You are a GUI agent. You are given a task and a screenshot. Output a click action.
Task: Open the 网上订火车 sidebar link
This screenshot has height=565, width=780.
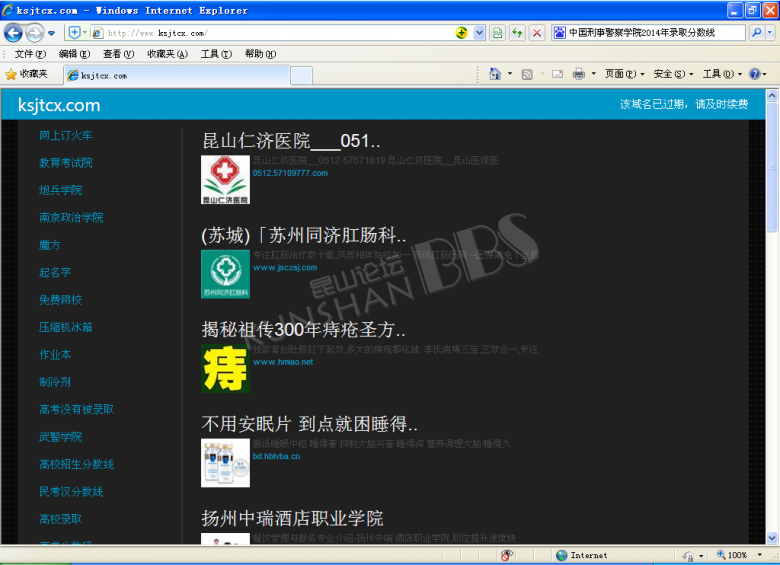(x=66, y=135)
